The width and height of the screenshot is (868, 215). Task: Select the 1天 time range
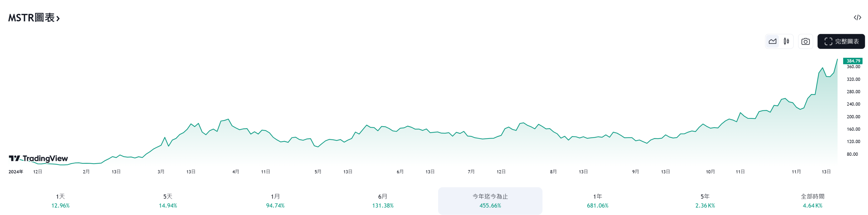[x=60, y=201]
